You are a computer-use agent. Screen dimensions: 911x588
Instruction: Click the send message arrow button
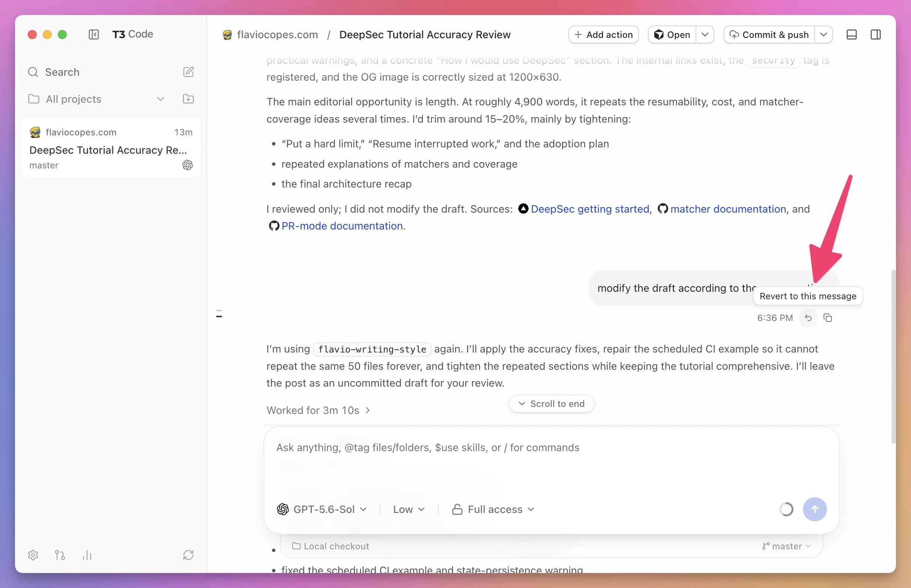815,509
